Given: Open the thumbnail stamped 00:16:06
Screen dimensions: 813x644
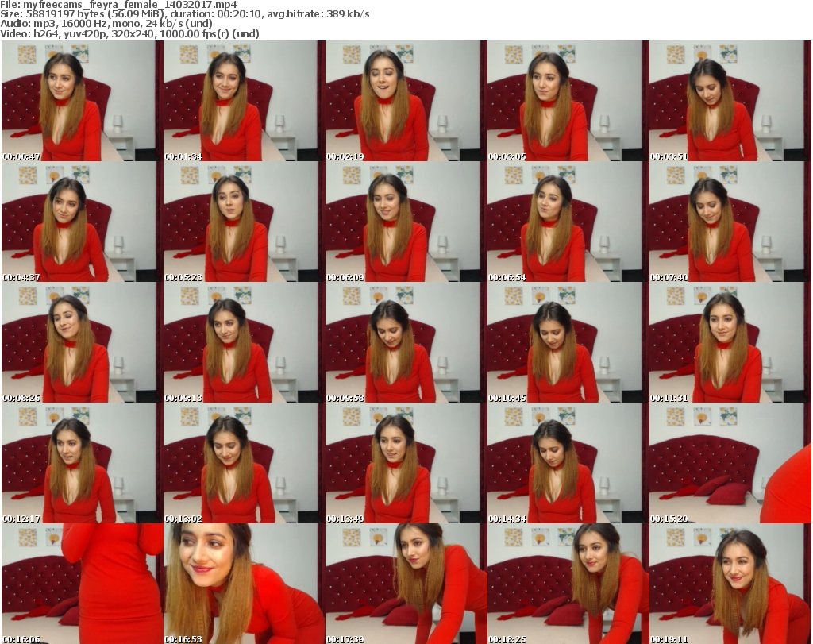Looking at the screenshot, I should 82,584.
